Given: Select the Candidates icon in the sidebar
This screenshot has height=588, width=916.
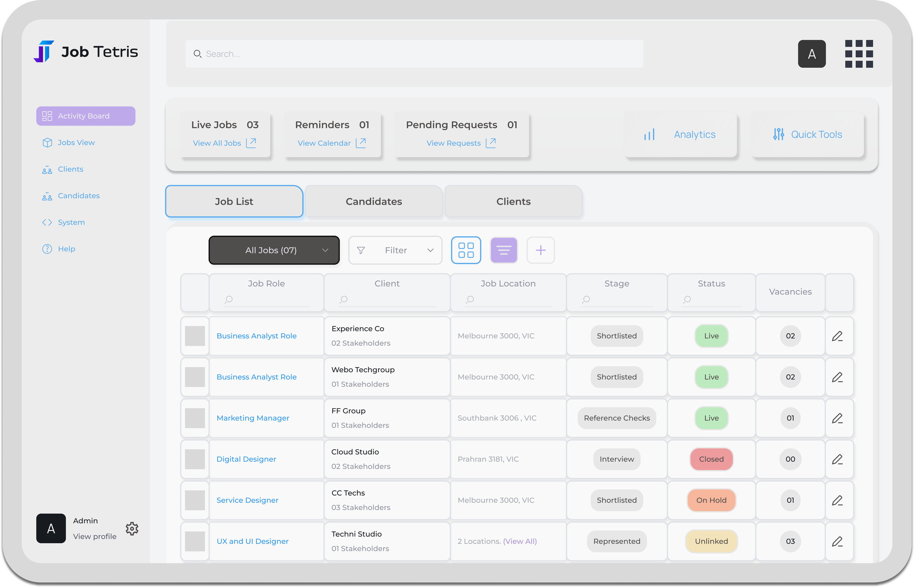Looking at the screenshot, I should [47, 196].
